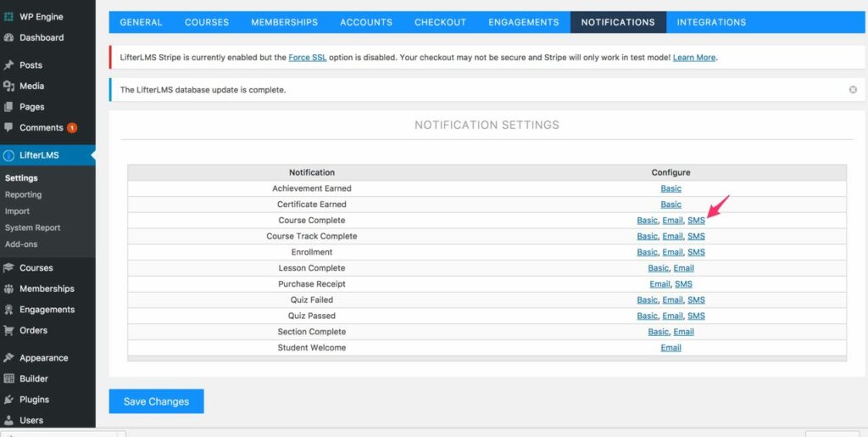
Task: Switch to the Accounts tab
Action: (366, 22)
